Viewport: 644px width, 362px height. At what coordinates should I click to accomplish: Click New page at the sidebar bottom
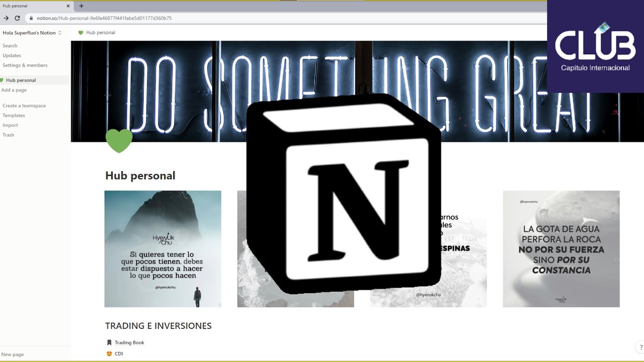[x=13, y=354]
